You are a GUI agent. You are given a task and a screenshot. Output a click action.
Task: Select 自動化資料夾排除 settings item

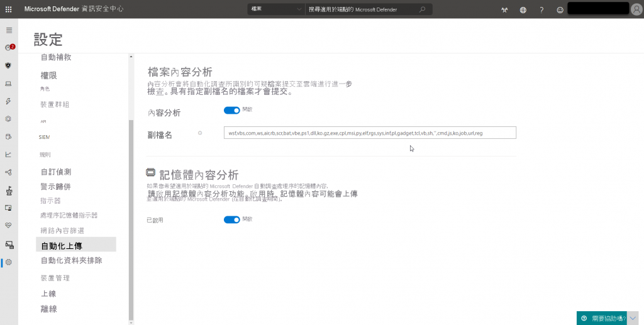tap(72, 261)
